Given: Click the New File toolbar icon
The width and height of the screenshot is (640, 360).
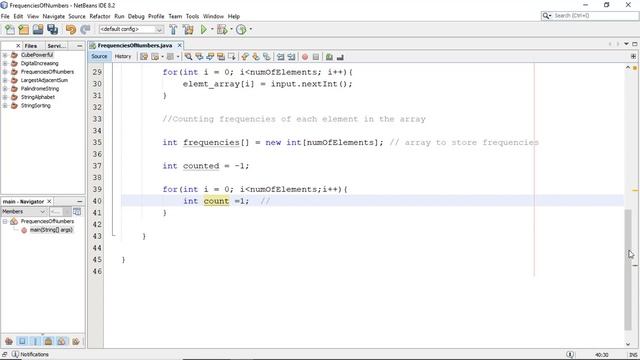Looking at the screenshot, I should coord(9,29).
